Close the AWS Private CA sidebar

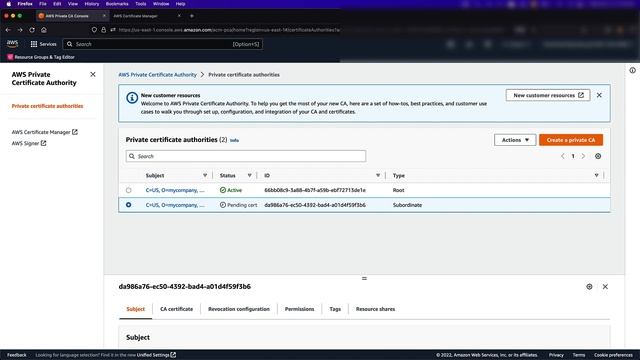pyautogui.click(x=93, y=74)
